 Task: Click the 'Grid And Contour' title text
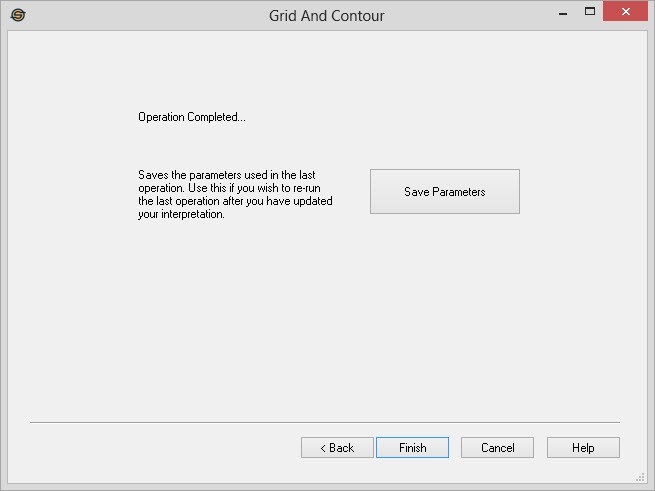point(326,16)
